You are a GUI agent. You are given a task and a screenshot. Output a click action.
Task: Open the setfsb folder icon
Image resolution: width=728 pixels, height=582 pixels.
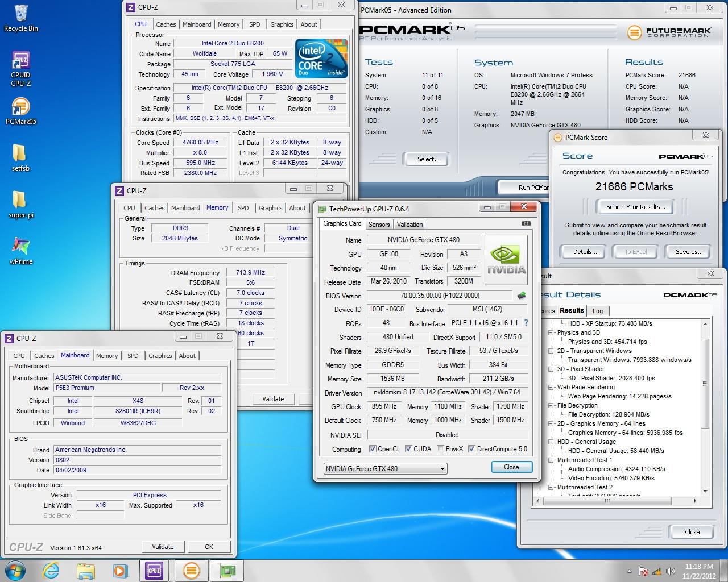tap(20, 157)
